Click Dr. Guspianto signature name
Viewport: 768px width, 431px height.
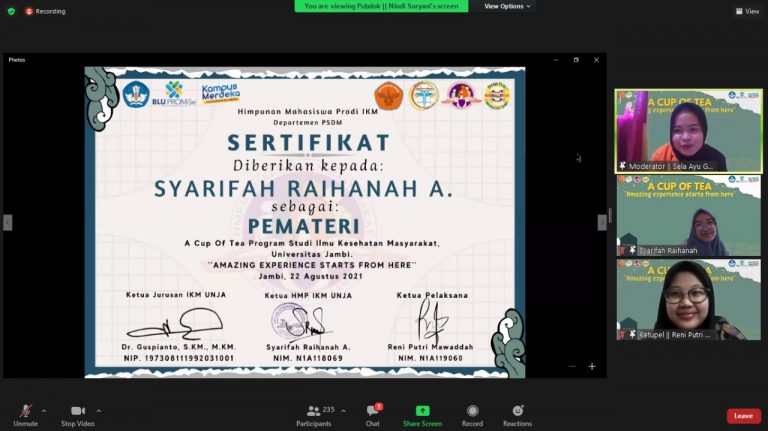179,347
